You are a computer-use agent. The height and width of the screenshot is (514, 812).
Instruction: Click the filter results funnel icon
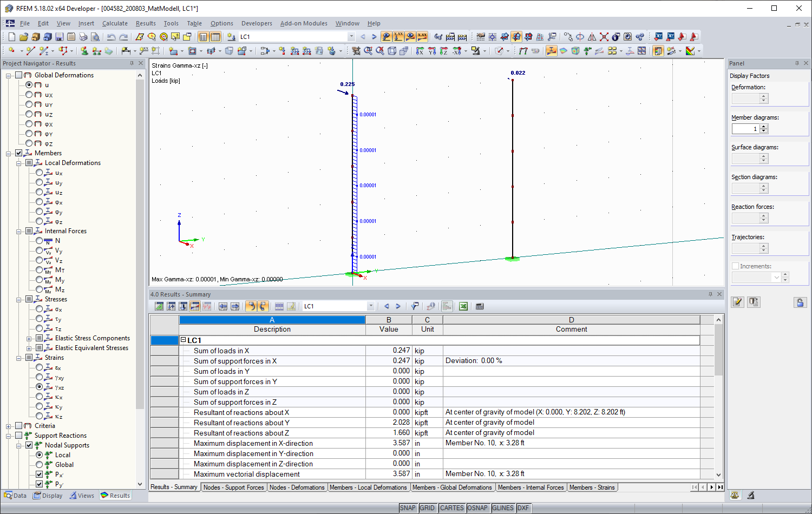pyautogui.click(x=415, y=306)
